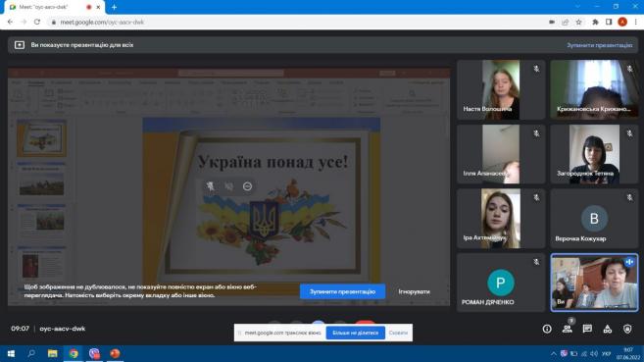Click 'Сховати' on sharing bar

tap(398, 333)
